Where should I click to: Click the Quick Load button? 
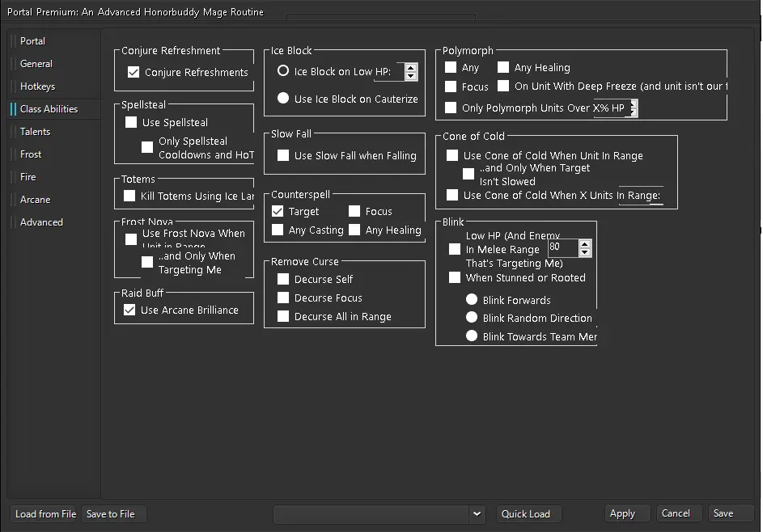tap(528, 513)
